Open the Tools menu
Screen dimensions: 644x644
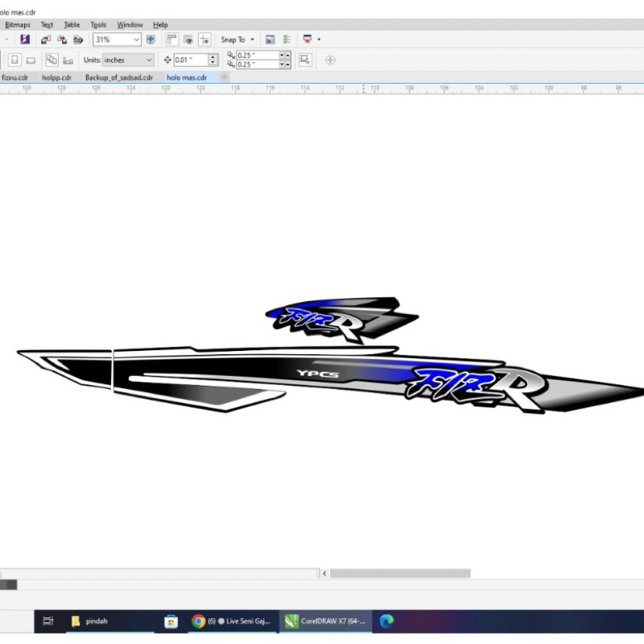98,25
